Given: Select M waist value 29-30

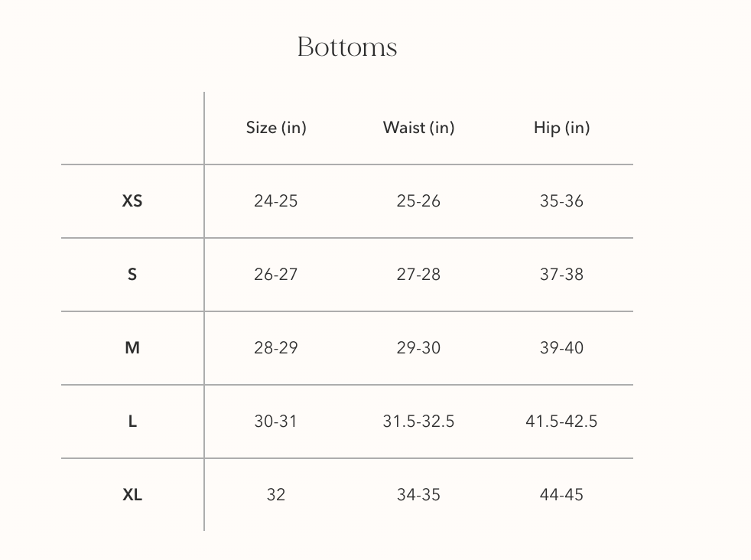Looking at the screenshot, I should click(x=418, y=348).
